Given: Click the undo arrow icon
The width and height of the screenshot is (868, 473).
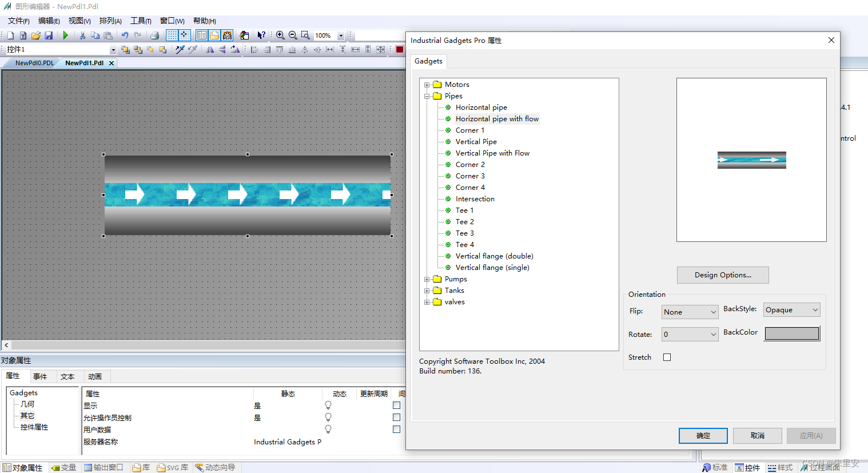Looking at the screenshot, I should pos(125,35).
